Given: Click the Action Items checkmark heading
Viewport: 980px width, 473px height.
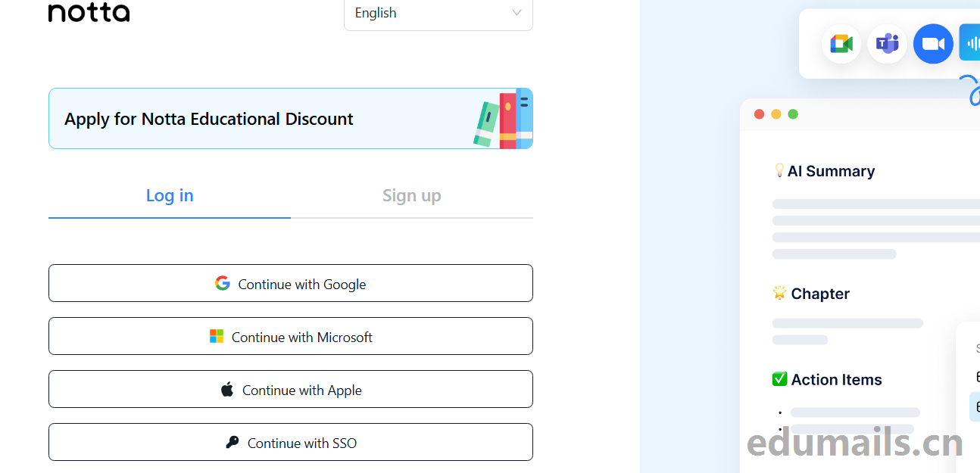Looking at the screenshot, I should click(827, 379).
